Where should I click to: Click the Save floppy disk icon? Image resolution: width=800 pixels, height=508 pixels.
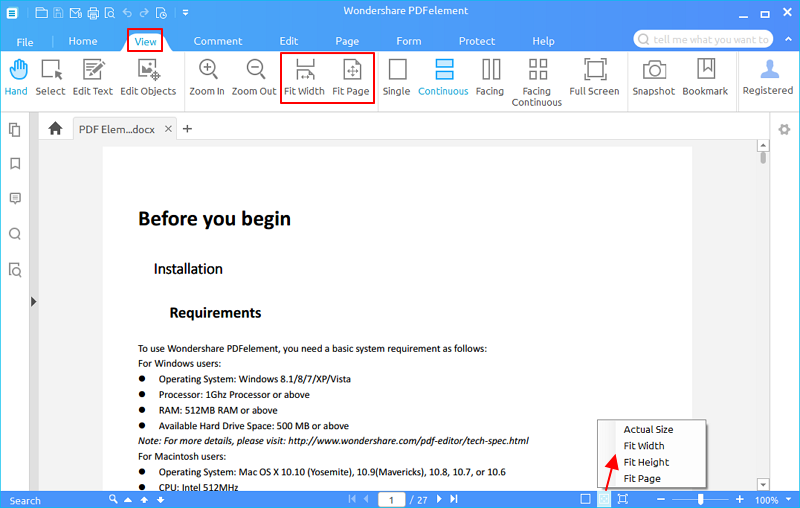click(58, 13)
